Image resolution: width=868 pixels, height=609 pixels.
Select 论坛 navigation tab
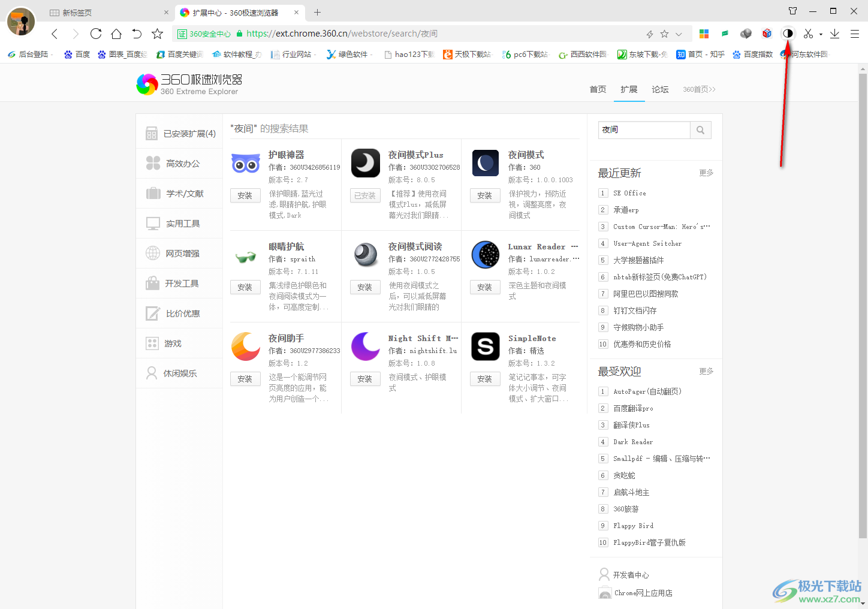point(660,89)
